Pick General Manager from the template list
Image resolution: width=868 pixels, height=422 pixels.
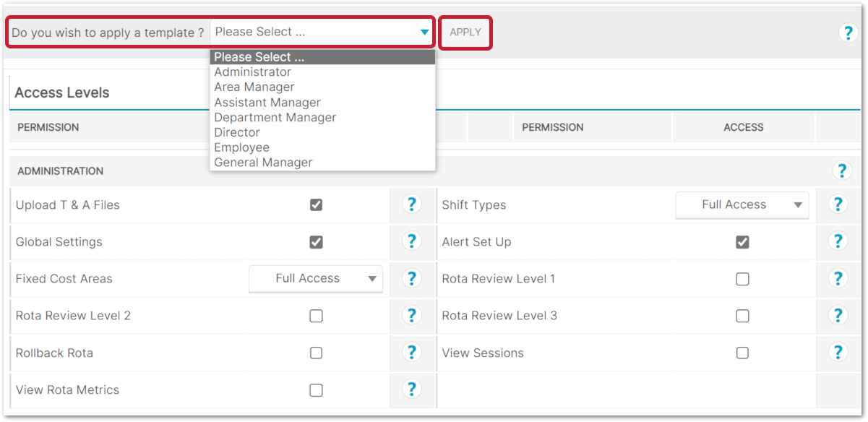point(264,163)
